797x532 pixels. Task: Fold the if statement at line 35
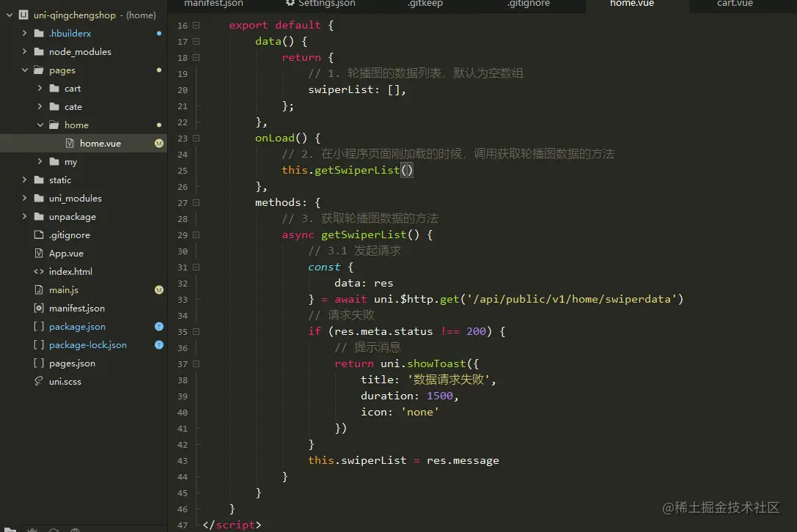pos(197,331)
